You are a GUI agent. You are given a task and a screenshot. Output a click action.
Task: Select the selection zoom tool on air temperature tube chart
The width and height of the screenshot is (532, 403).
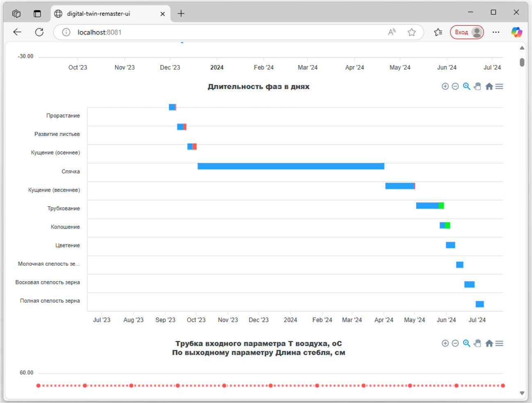(x=466, y=343)
